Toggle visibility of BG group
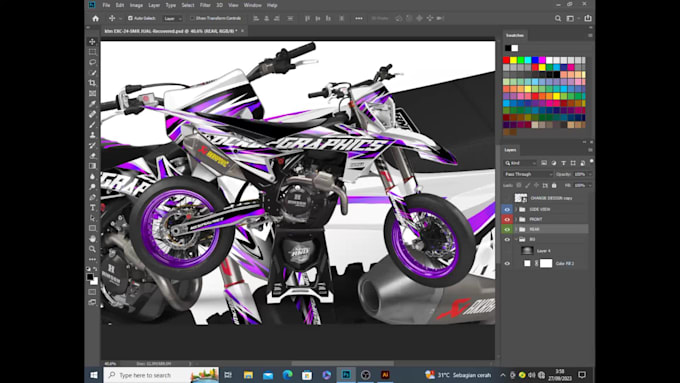This screenshot has width=680, height=383. click(x=507, y=239)
